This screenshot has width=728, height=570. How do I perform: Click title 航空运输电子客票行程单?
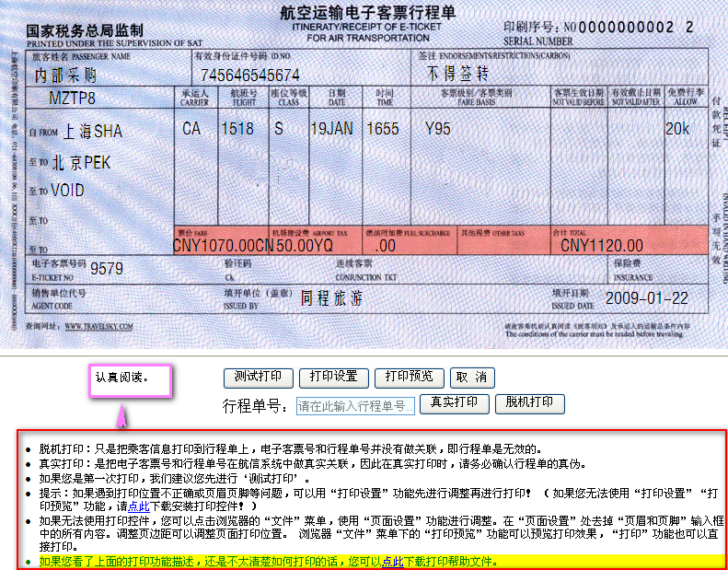point(367,13)
